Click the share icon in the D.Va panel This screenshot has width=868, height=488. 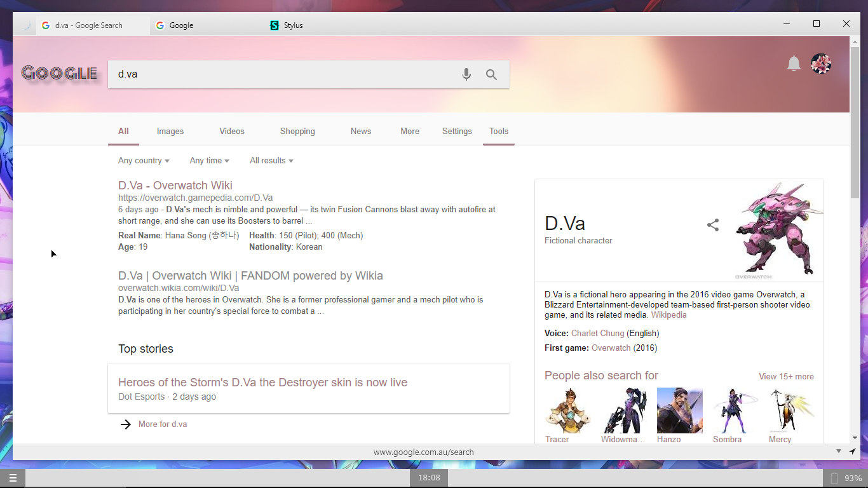tap(712, 224)
